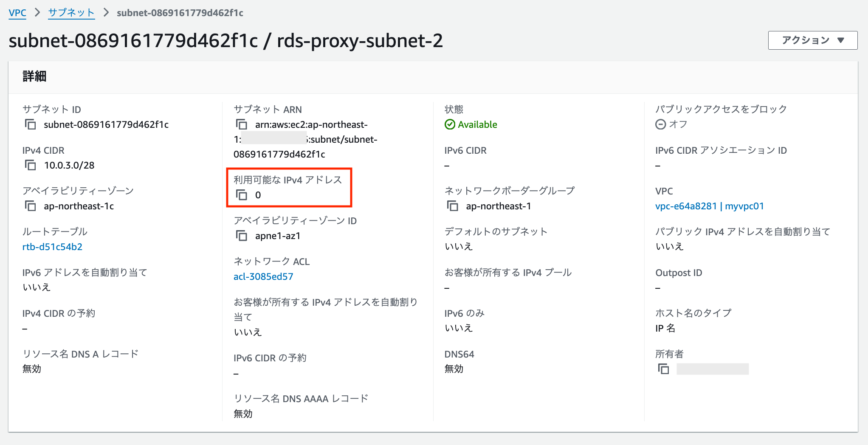Click the 10.0.3.0/28 CIDR value
Screen dimensions: 868x445
point(69,165)
